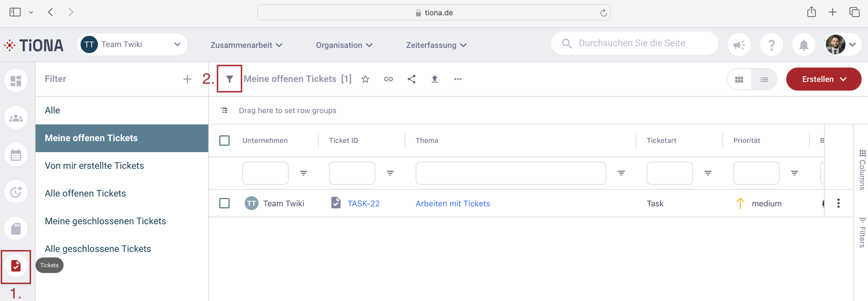868x301 pixels.
Task: Open the Columns side panel tab
Action: click(x=862, y=170)
